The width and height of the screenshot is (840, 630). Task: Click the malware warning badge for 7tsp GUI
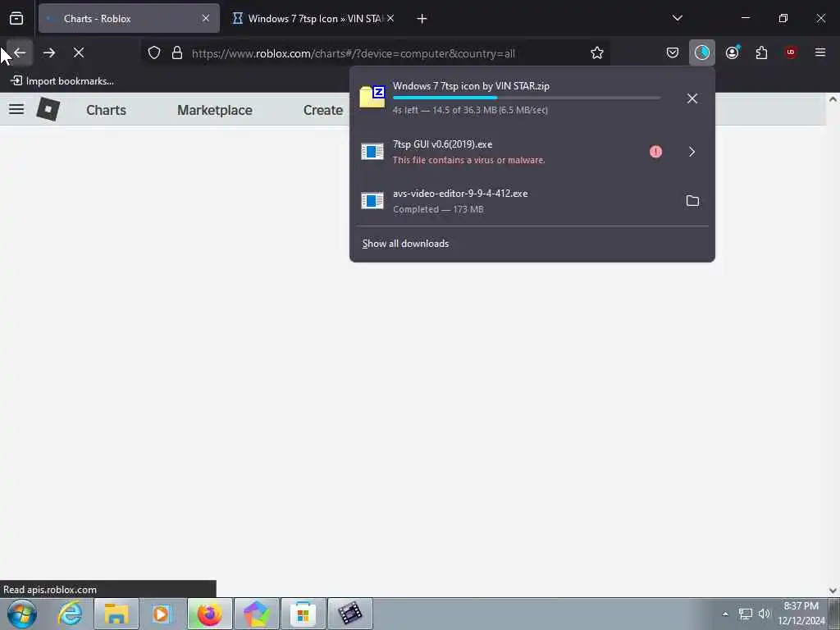(x=655, y=152)
